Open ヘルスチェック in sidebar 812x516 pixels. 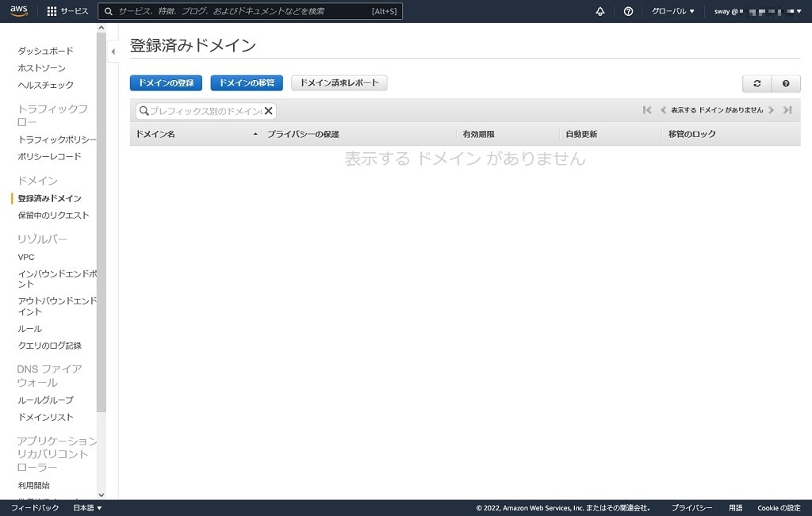pyautogui.click(x=45, y=85)
